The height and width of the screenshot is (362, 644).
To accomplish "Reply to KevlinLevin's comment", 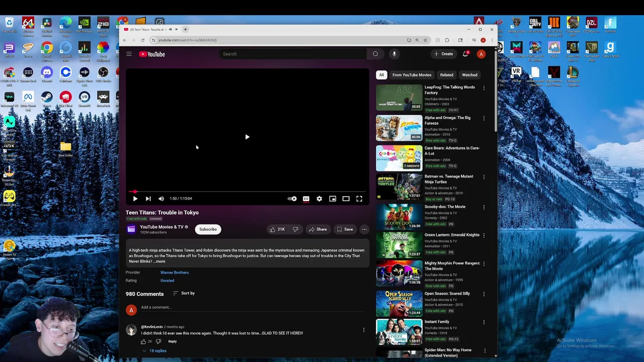I will click(172, 341).
